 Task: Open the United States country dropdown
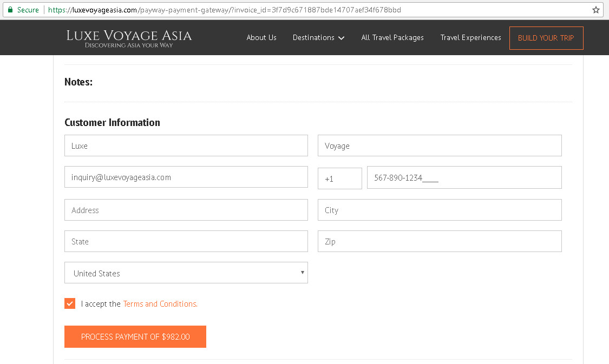(186, 273)
